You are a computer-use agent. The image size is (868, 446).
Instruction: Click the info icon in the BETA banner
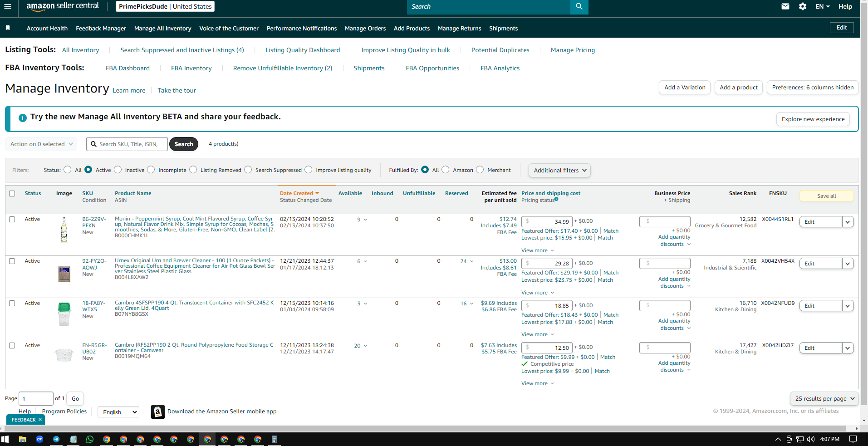click(23, 118)
